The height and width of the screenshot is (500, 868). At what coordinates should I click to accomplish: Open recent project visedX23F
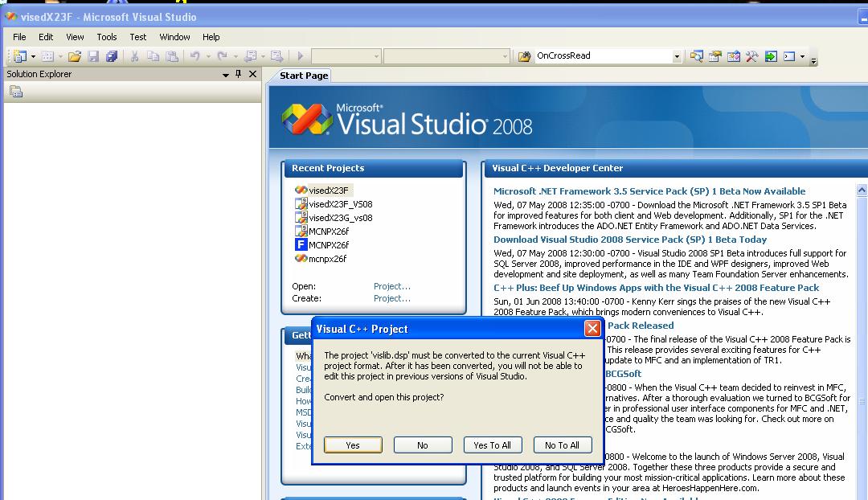pyautogui.click(x=328, y=191)
